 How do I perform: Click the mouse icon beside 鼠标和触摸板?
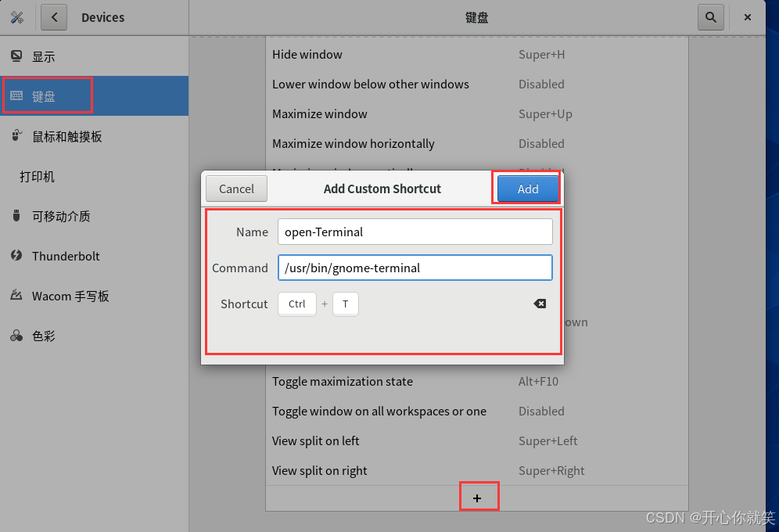[x=17, y=135]
